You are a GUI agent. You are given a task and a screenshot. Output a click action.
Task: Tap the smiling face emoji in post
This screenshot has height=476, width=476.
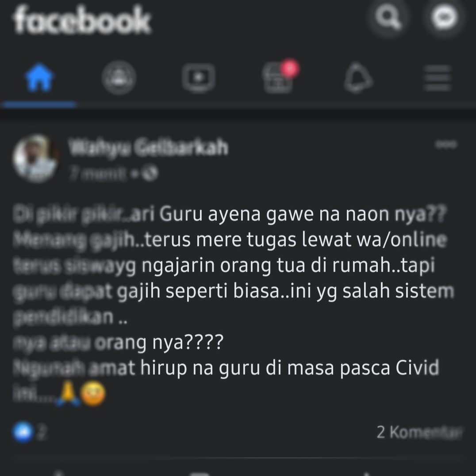point(93,394)
